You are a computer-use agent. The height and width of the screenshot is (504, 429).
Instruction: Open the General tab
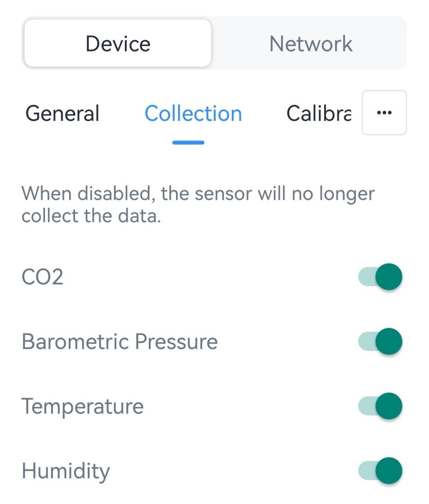click(x=62, y=113)
